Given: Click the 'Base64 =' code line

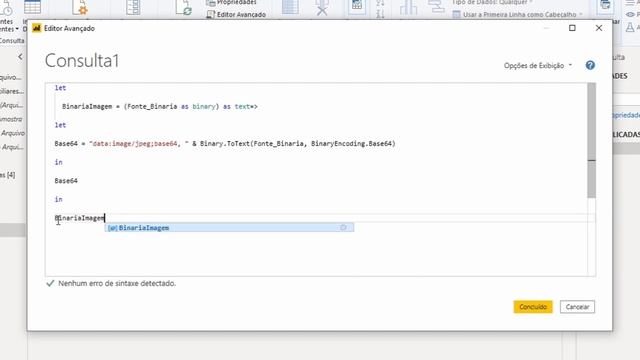Looking at the screenshot, I should pyautogui.click(x=225, y=144).
